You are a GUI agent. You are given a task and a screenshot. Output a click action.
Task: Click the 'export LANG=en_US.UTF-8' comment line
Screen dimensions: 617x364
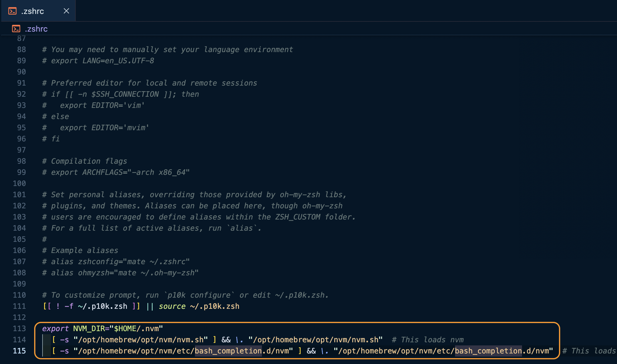coord(98,61)
